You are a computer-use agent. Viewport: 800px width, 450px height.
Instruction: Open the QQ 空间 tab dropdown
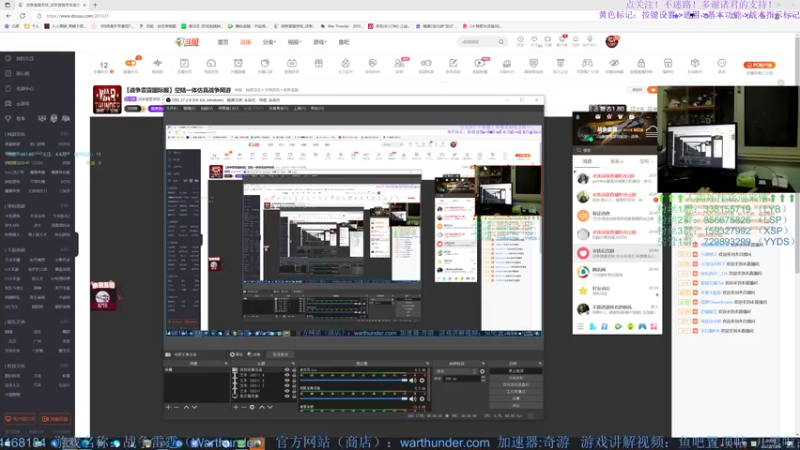[x=646, y=161]
